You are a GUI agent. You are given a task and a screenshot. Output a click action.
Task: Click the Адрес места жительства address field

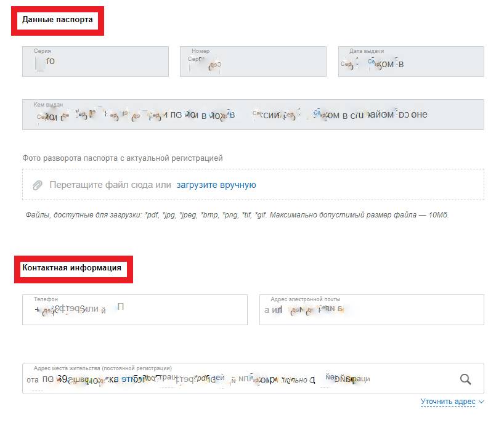click(x=253, y=379)
